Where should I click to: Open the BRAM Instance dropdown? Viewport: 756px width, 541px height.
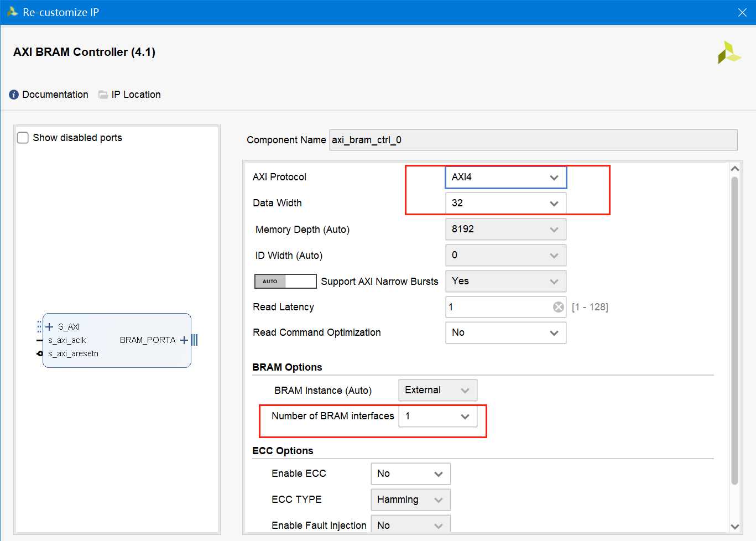pos(438,390)
